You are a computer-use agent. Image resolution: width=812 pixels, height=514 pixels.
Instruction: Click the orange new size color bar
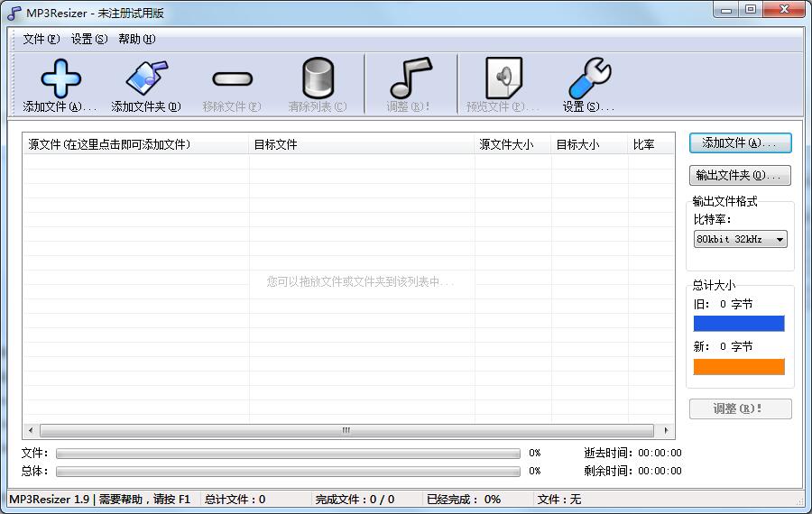pos(739,367)
